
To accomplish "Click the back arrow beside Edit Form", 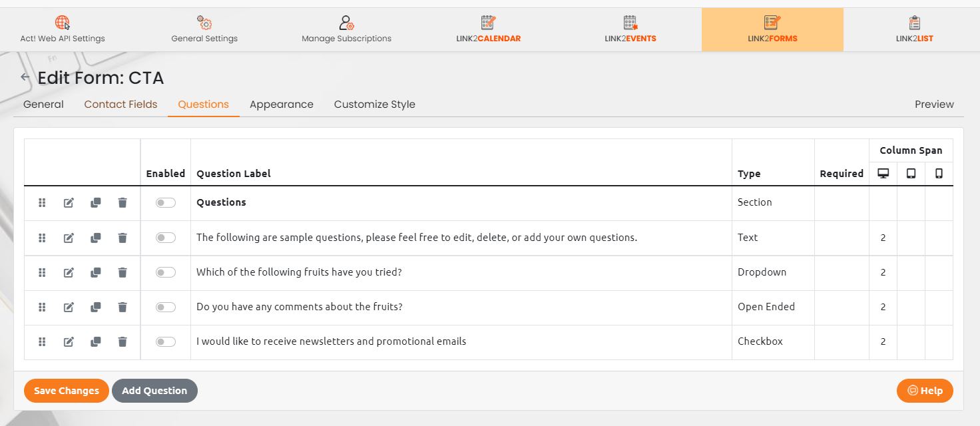I will coord(25,77).
